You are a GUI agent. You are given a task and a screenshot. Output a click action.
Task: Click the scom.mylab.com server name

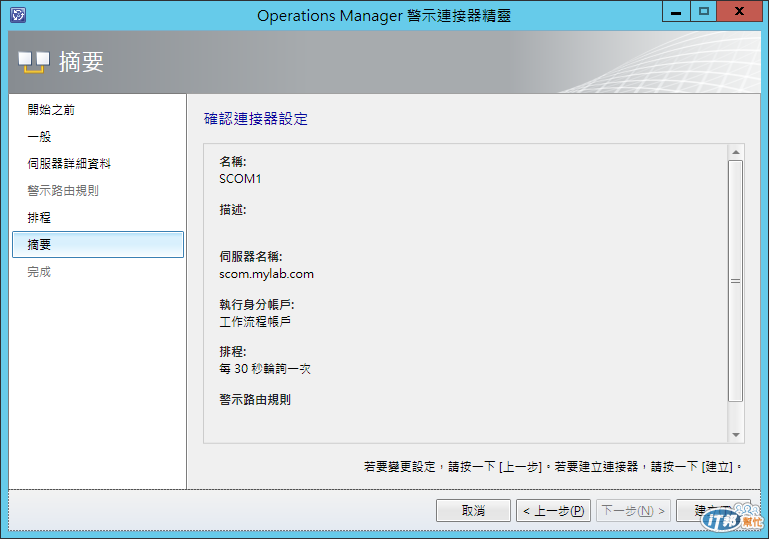(x=266, y=274)
